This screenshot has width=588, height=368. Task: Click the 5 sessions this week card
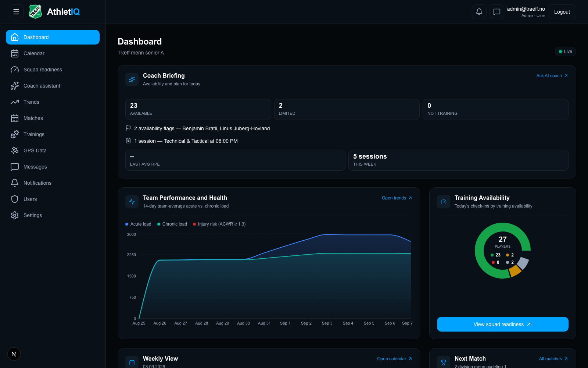458,160
